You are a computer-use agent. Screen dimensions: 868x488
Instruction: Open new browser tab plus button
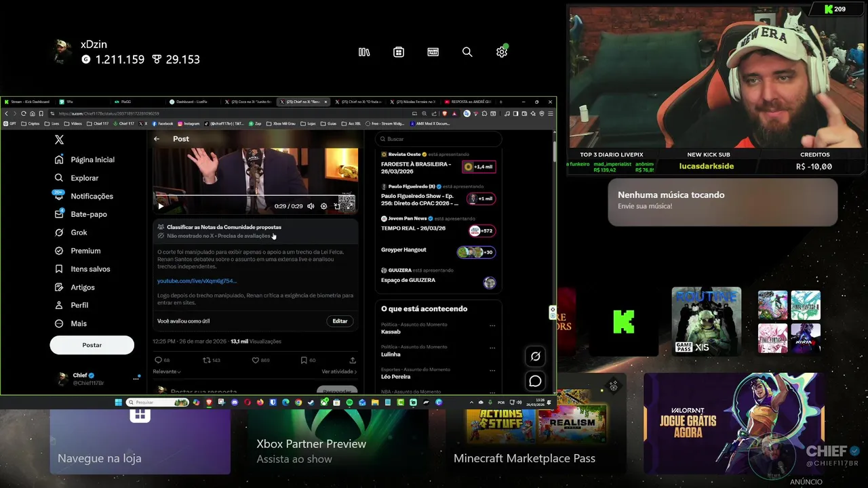(x=501, y=102)
